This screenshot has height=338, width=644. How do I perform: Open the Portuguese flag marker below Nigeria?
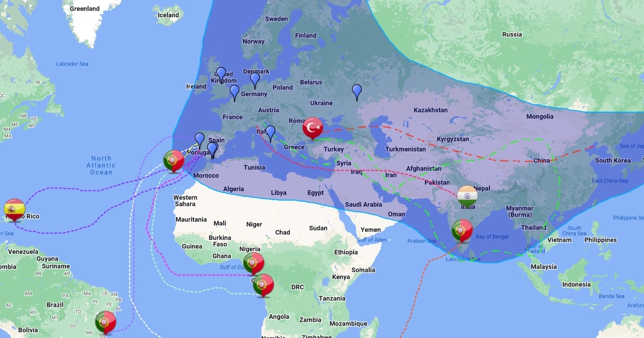[253, 263]
